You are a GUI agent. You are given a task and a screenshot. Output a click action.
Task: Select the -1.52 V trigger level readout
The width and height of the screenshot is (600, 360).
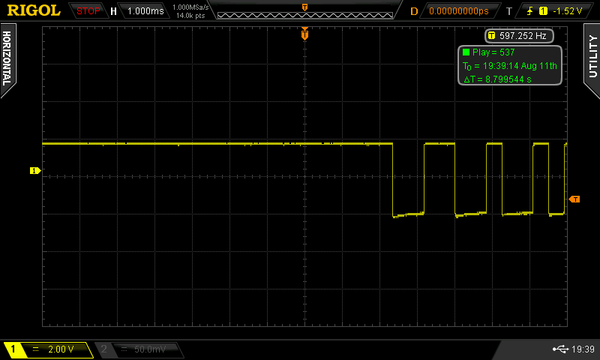[x=567, y=11]
